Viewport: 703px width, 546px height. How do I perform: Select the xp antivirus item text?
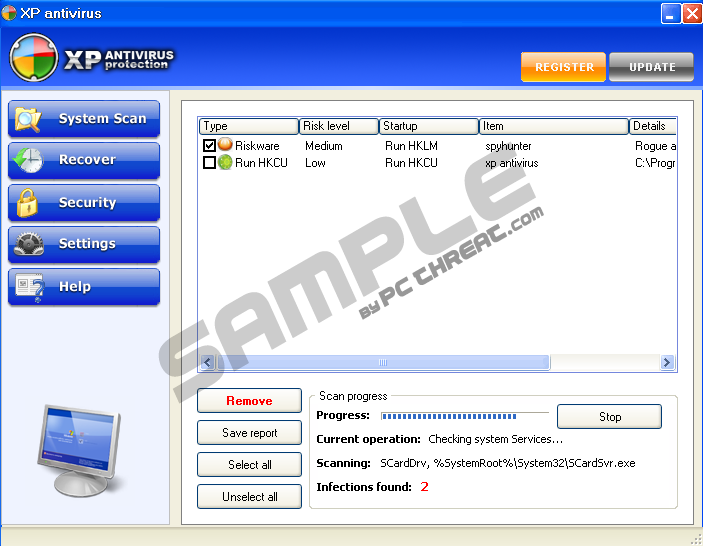[x=512, y=163]
